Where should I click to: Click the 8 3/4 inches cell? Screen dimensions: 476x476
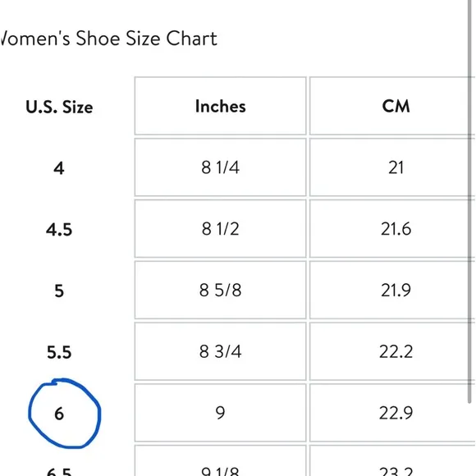coord(221,351)
